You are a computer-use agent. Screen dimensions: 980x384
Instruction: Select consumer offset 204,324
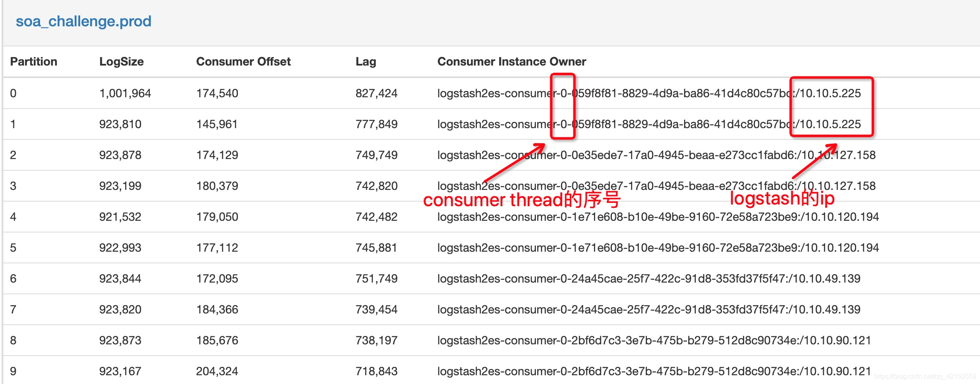(x=217, y=371)
